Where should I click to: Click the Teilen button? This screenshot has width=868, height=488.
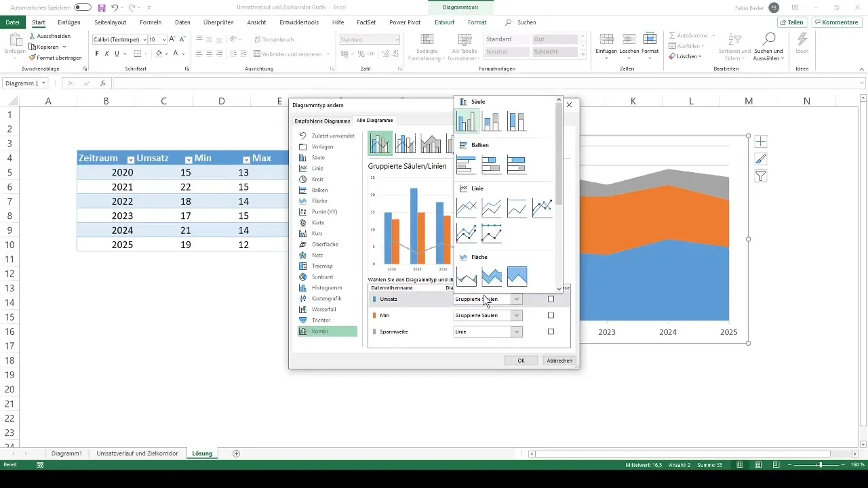tap(792, 22)
